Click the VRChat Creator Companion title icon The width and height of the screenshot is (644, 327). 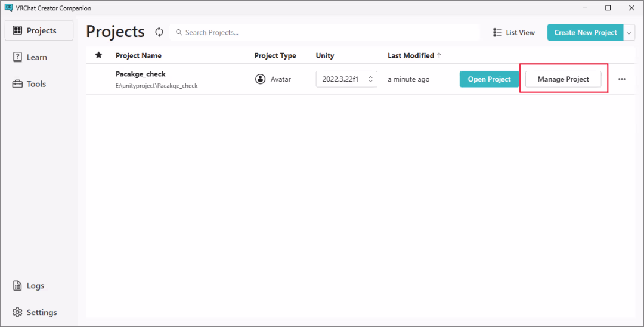(8, 8)
